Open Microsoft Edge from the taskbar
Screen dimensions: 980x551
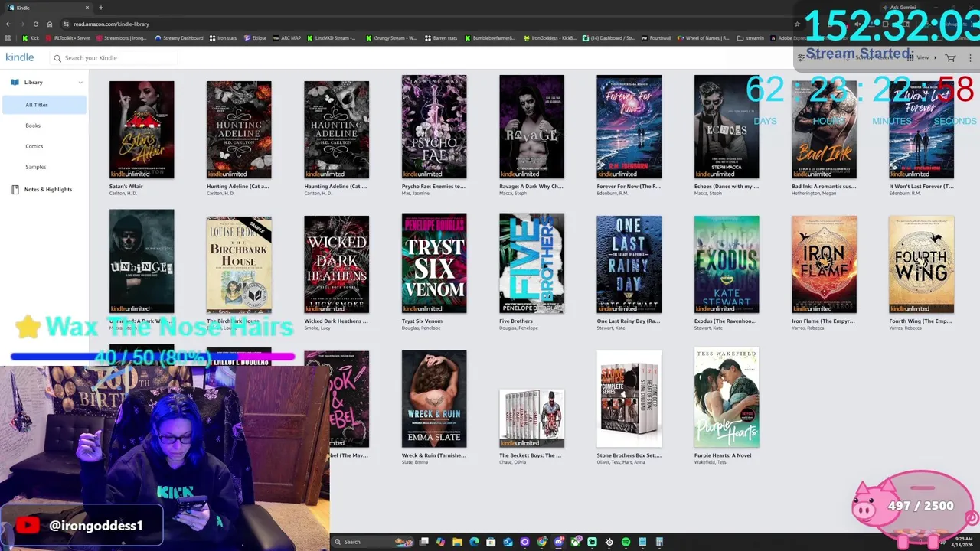(x=474, y=542)
